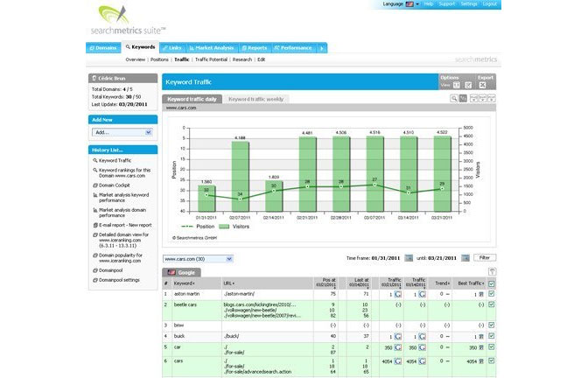This screenshot has height=378, width=588.
Task: Open Google icon next to car traffic 03/21
Action: pos(398,347)
